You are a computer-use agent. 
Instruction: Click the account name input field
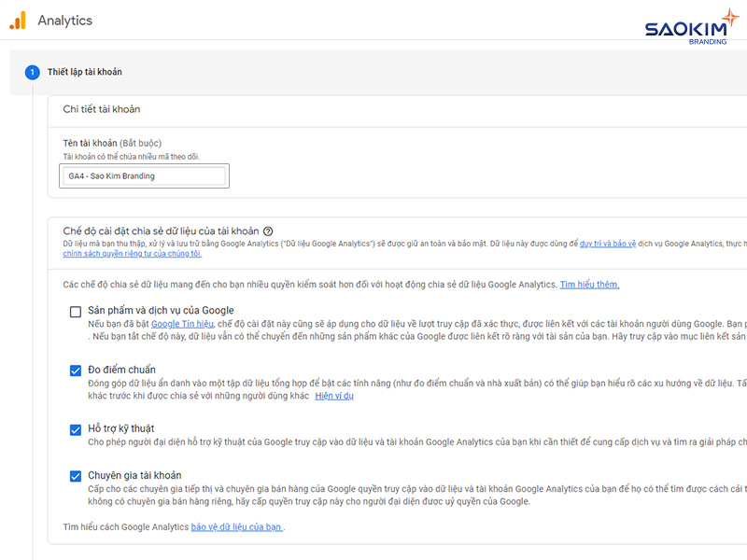[x=143, y=175]
